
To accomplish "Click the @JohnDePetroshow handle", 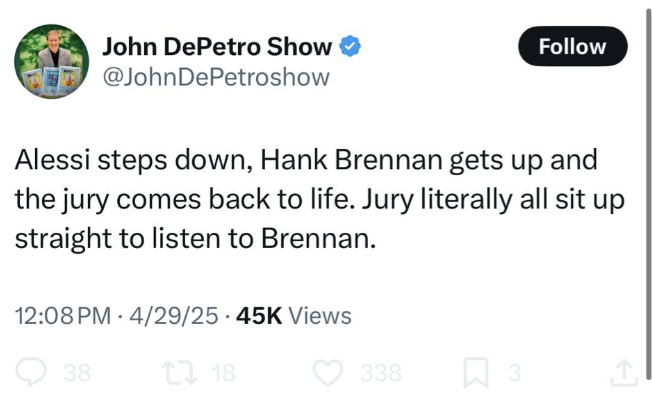I will pyautogui.click(x=215, y=77).
